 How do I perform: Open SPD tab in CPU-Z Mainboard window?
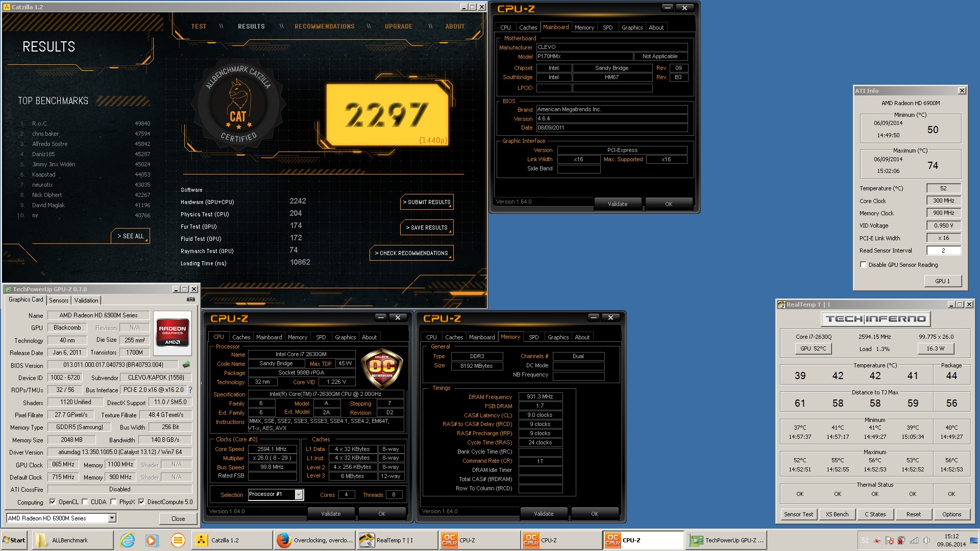[x=607, y=28]
